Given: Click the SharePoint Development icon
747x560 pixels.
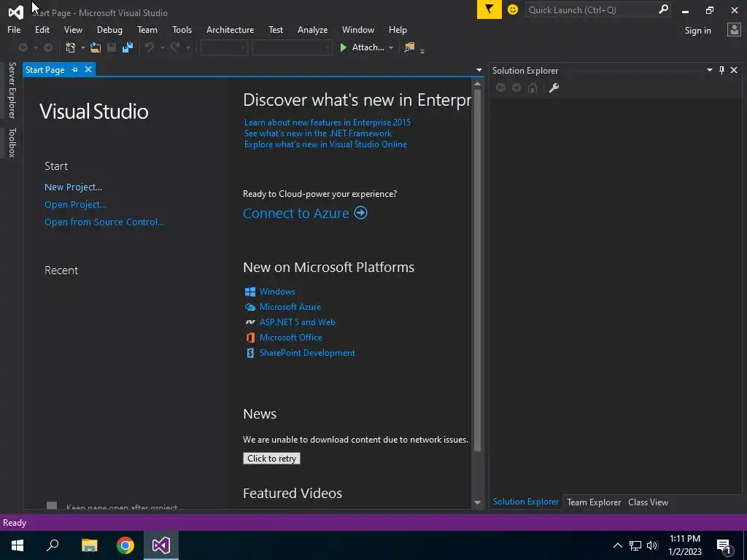Looking at the screenshot, I should click(x=250, y=353).
